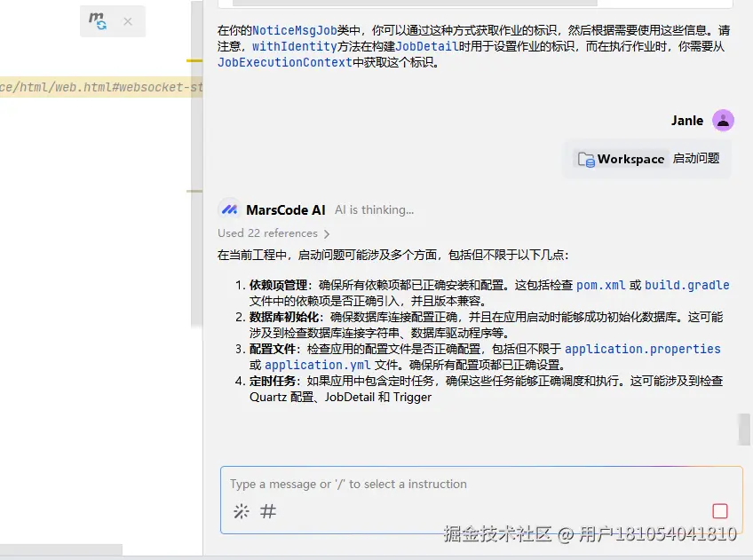
Task: Open the application.yml link
Action: (318, 365)
